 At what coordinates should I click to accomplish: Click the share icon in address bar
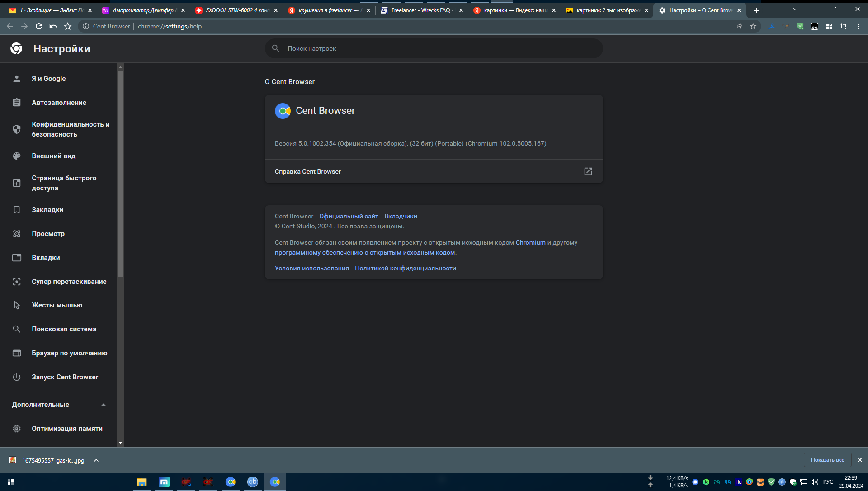point(739,26)
